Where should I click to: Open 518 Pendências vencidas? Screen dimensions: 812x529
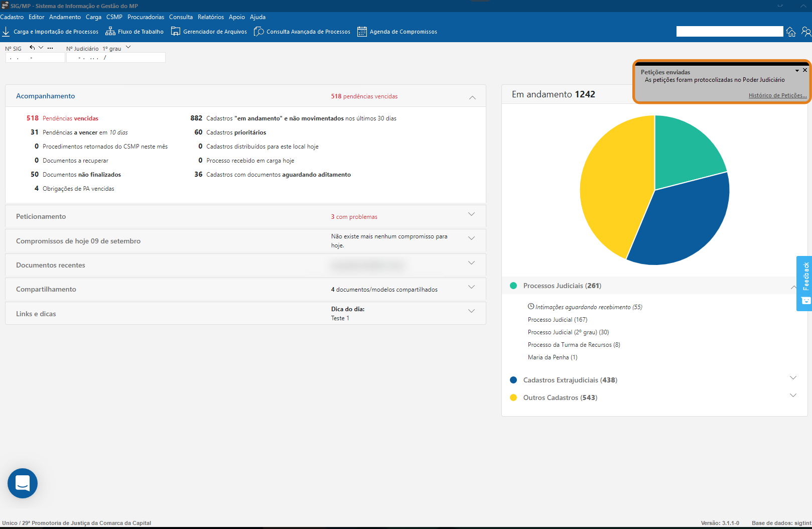coord(63,118)
